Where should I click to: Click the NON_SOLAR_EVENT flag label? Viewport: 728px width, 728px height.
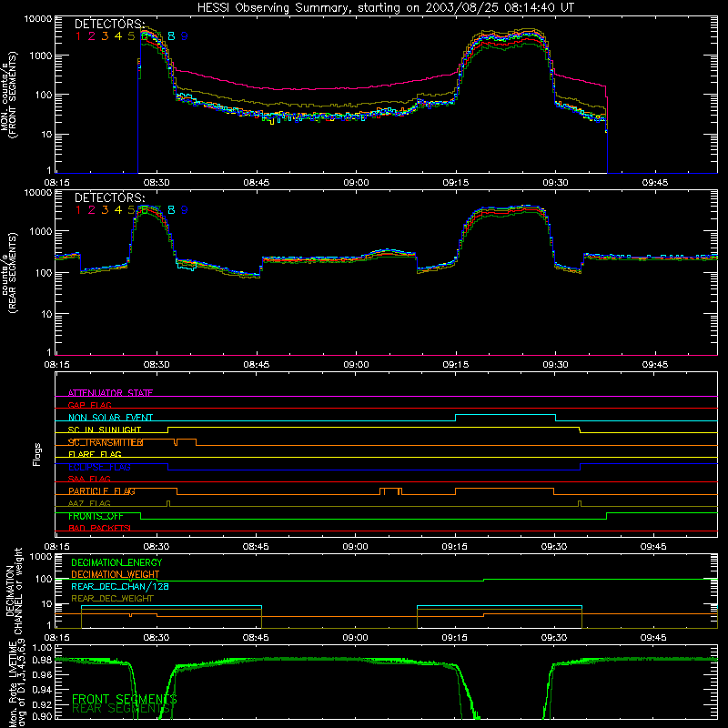[110, 418]
